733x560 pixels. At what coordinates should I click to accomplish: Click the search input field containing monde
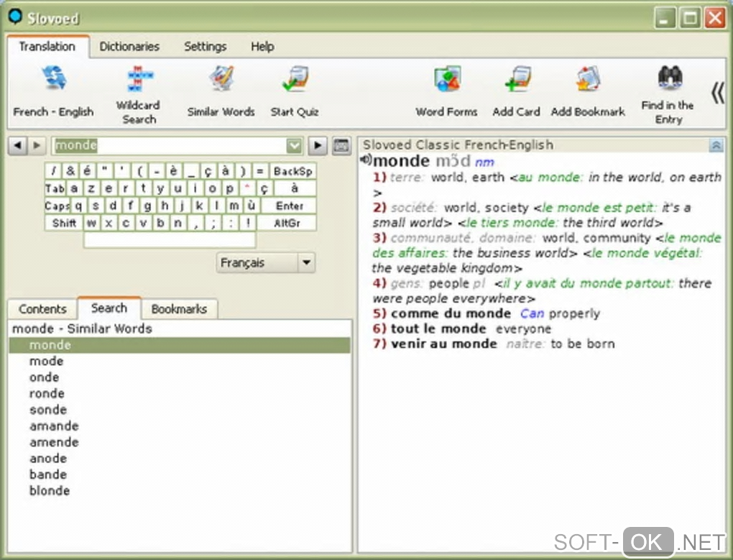click(169, 146)
